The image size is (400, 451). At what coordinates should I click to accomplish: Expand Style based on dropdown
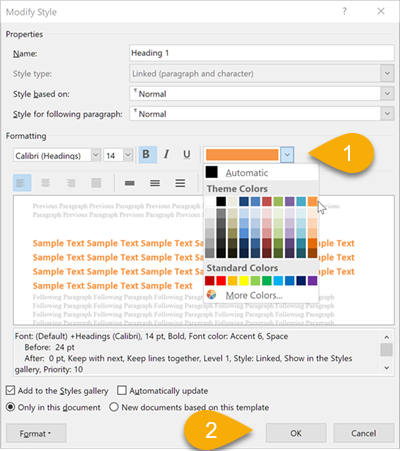click(x=387, y=94)
